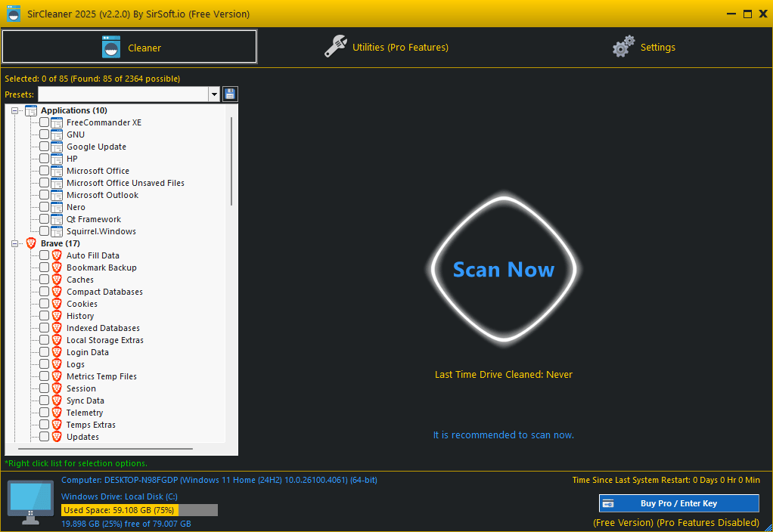
Task: Click the Brave icon beside Auto Fill Data
Action: click(x=57, y=255)
